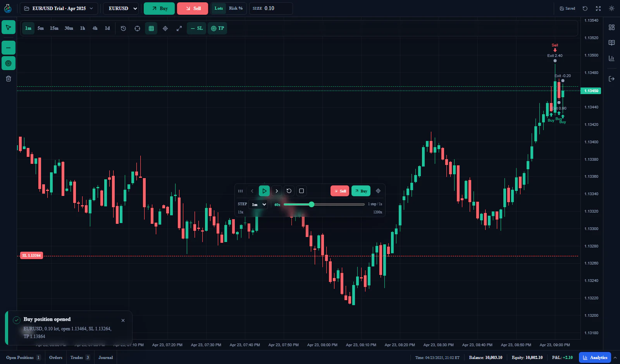Click the Balance 10,003.10 value
The width and height of the screenshot is (620, 364).
click(486, 357)
